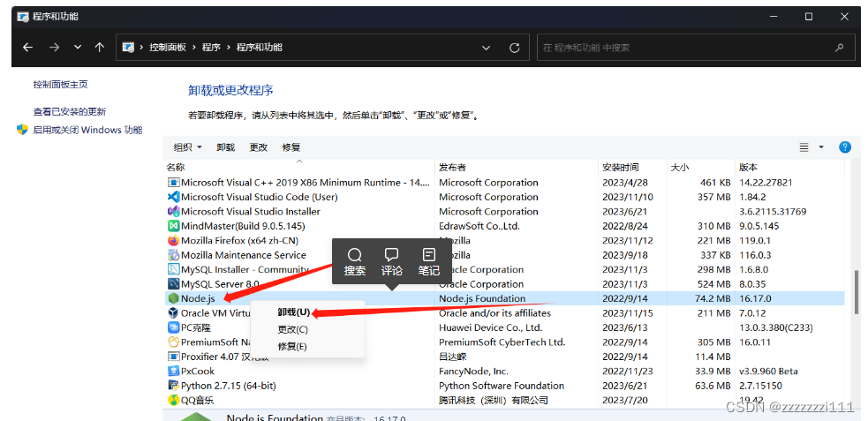
Task: Click the Oracle VM VirtualBox icon
Action: [173, 313]
